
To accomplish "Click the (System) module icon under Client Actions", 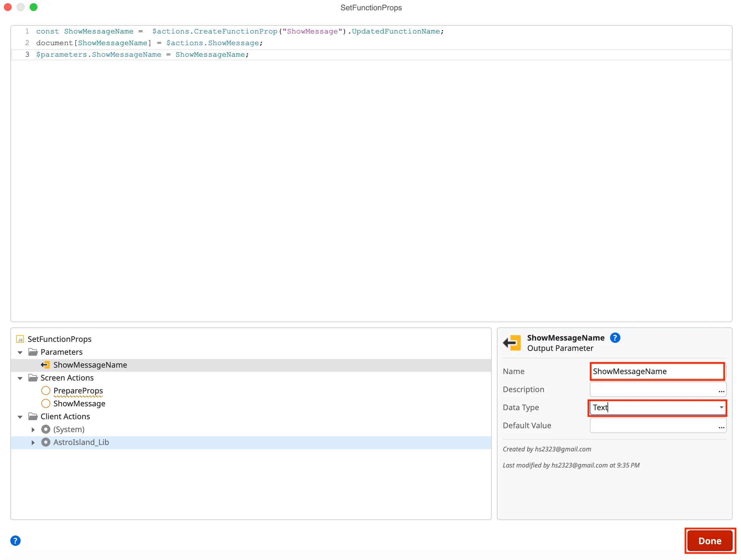I will coord(45,429).
